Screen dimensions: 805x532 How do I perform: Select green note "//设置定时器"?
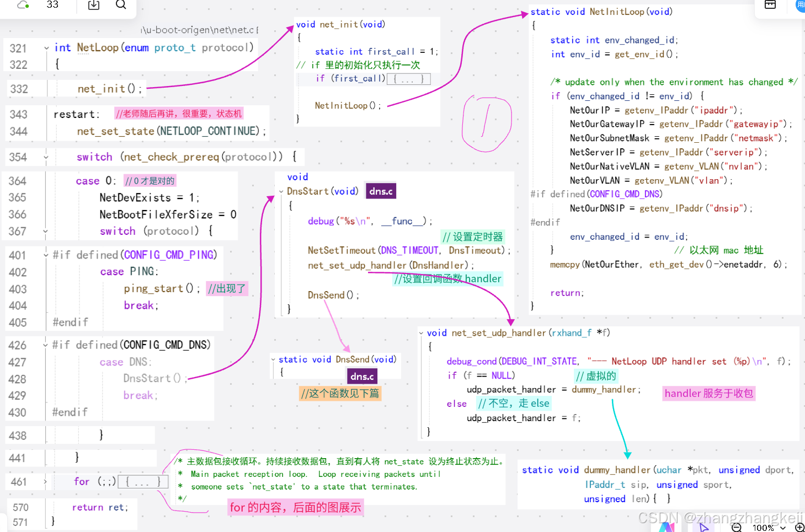click(x=473, y=237)
